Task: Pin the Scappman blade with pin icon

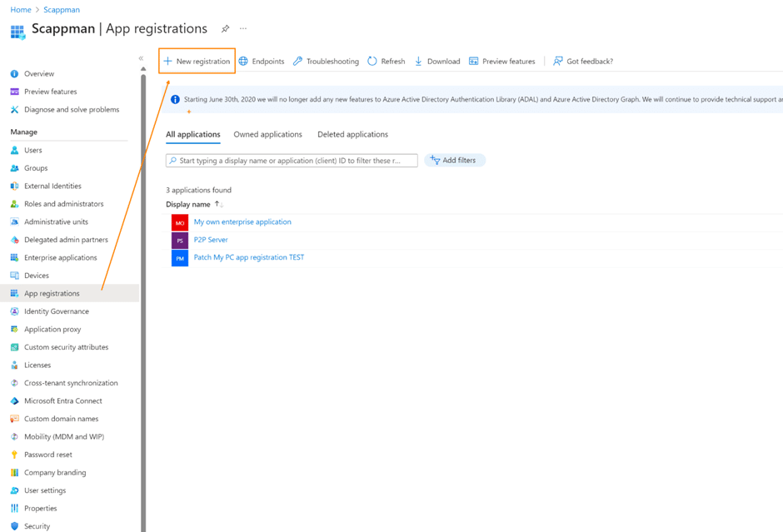Action: tap(225, 29)
